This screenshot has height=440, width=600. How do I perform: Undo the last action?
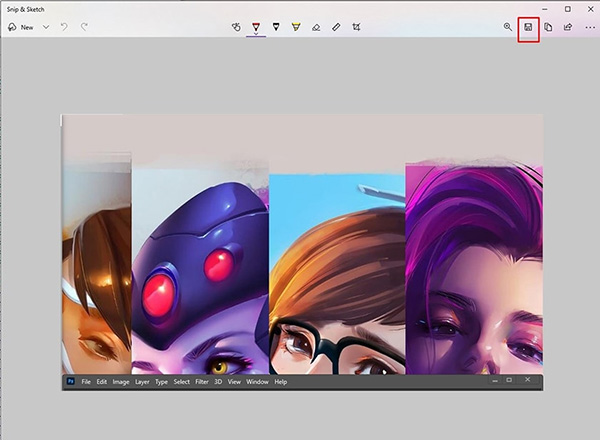(x=64, y=27)
